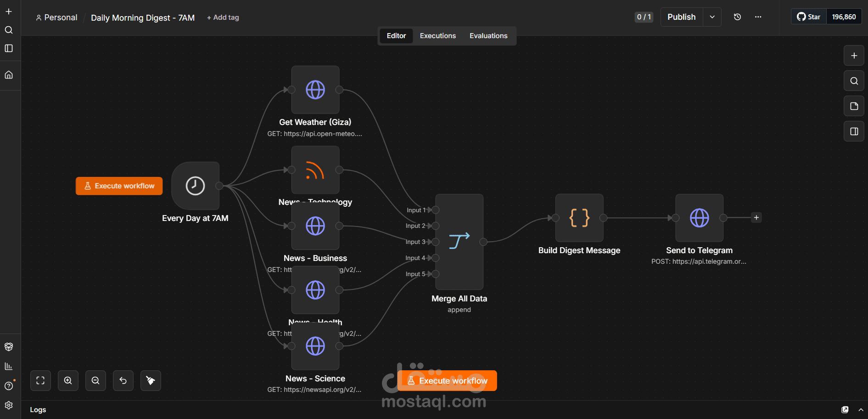
Task: Click the schedule trigger output connector
Action: click(219, 186)
